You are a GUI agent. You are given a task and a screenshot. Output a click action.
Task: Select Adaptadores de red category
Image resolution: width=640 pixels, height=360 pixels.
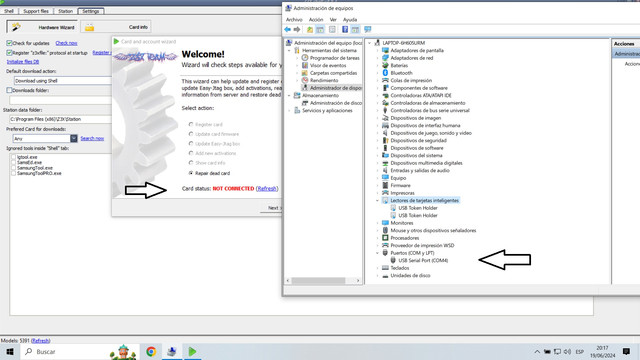[x=411, y=58]
